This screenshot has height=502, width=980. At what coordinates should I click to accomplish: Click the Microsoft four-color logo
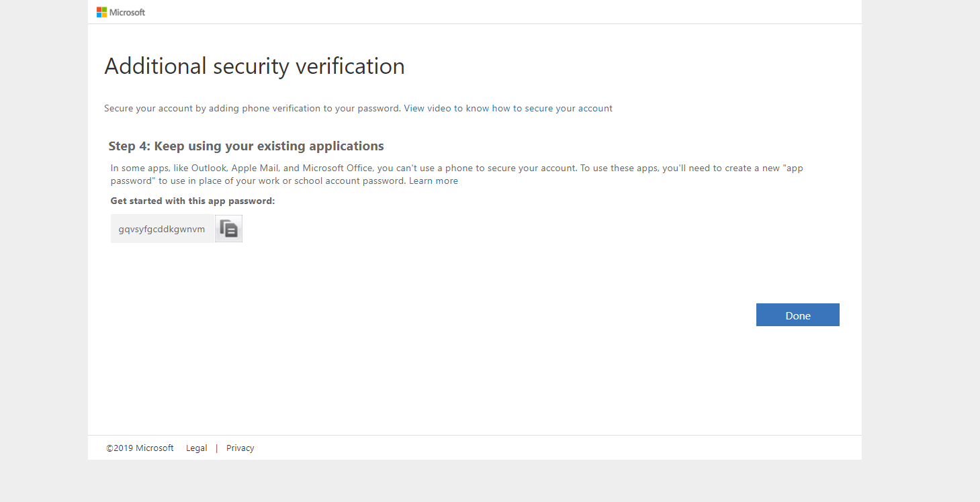102,12
